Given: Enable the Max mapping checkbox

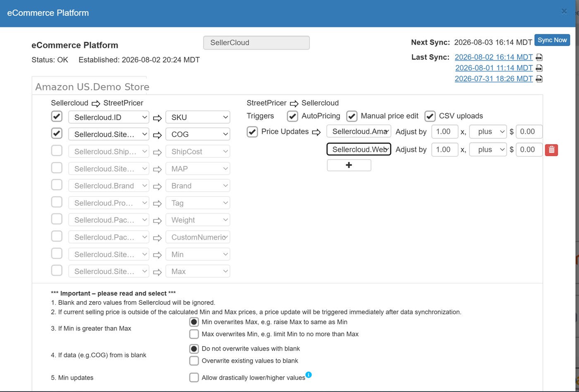Looking at the screenshot, I should pos(57,271).
